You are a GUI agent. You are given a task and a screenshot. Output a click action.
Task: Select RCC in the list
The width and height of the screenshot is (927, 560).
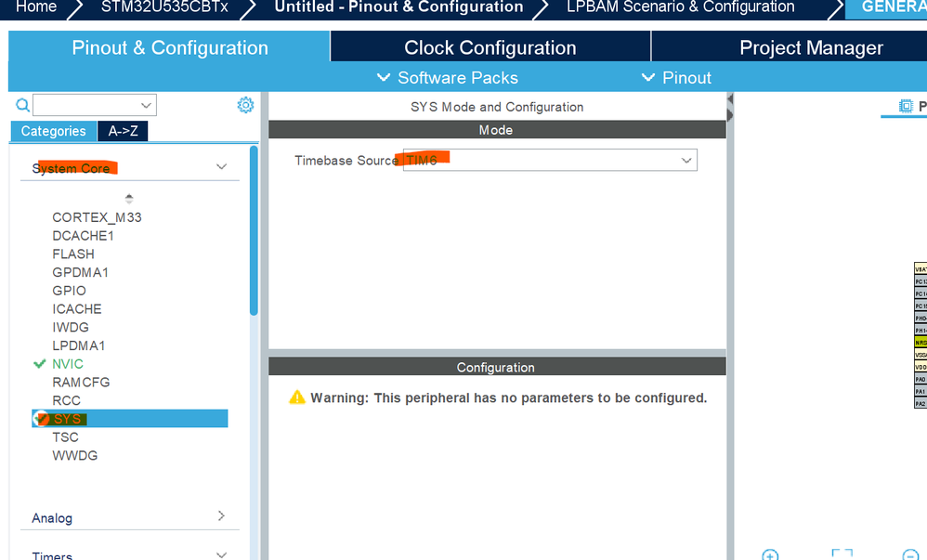point(66,400)
